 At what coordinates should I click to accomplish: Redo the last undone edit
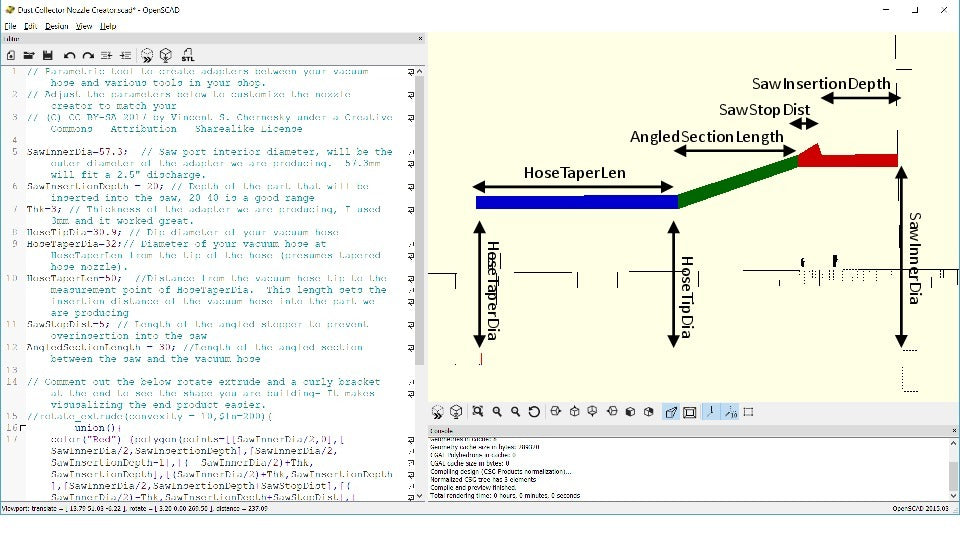click(88, 55)
